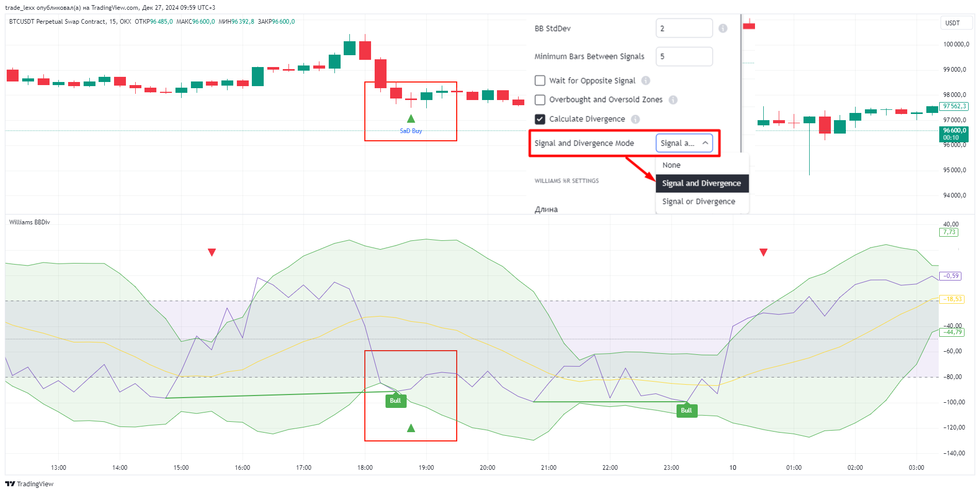Viewport: 980px width, 493px height.
Task: Click Minimum Bars Between Signals input field
Action: coord(684,56)
